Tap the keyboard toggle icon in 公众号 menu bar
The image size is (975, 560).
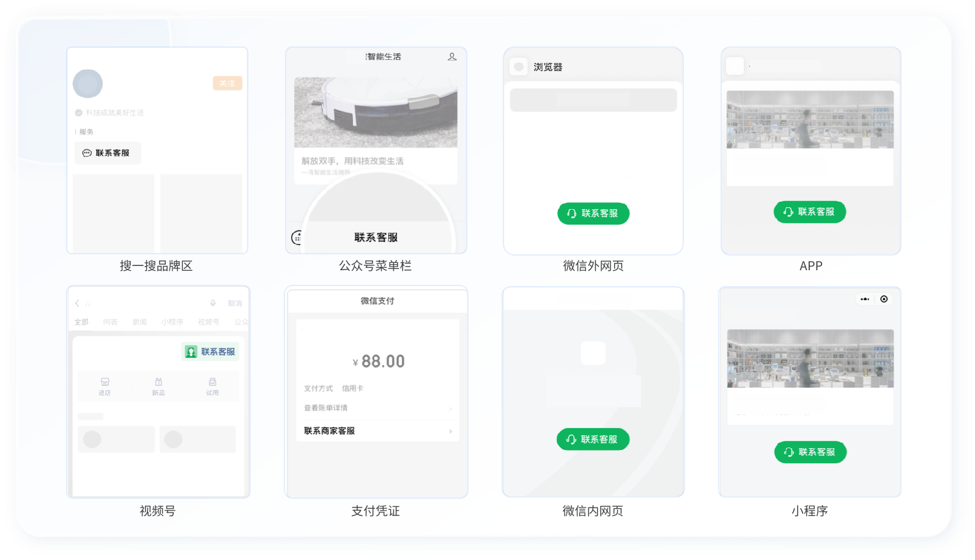pos(297,238)
